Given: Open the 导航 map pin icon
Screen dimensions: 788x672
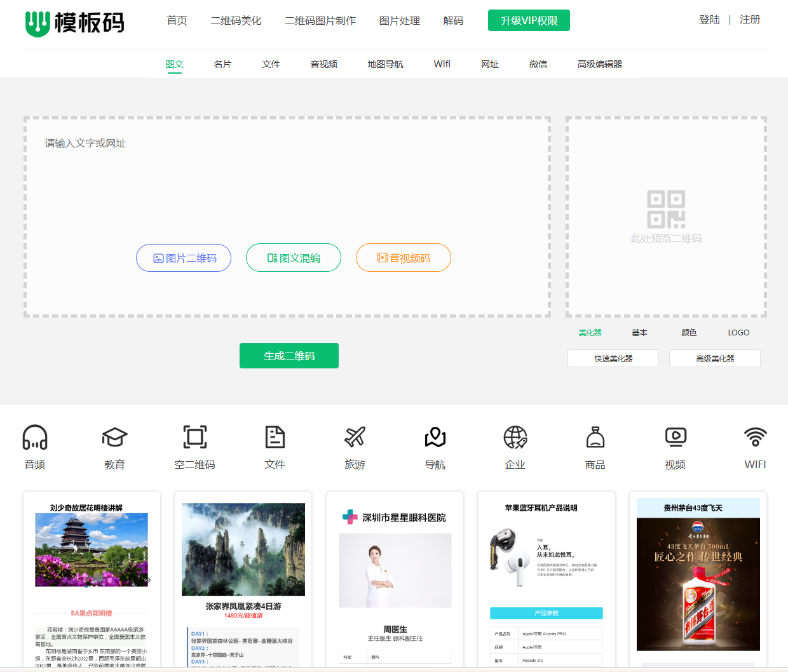Looking at the screenshot, I should point(435,437).
